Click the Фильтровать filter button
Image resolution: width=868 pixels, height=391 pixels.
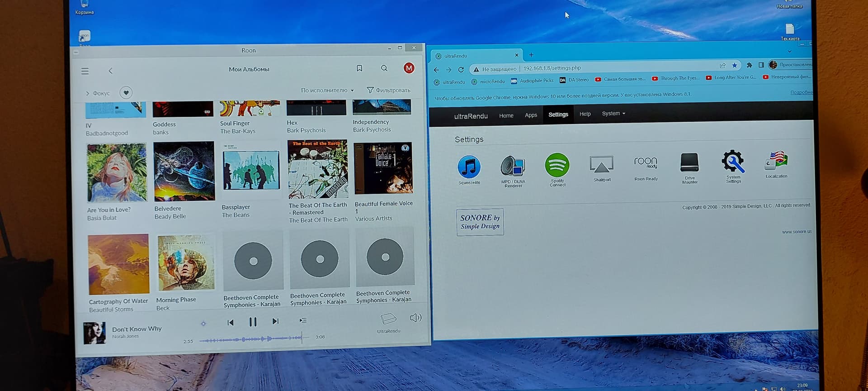point(388,90)
